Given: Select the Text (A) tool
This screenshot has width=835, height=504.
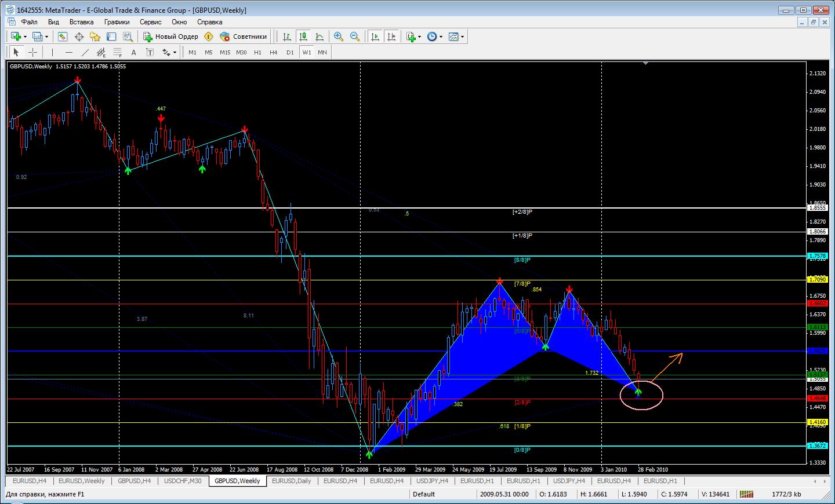Looking at the screenshot, I should pyautogui.click(x=133, y=52).
